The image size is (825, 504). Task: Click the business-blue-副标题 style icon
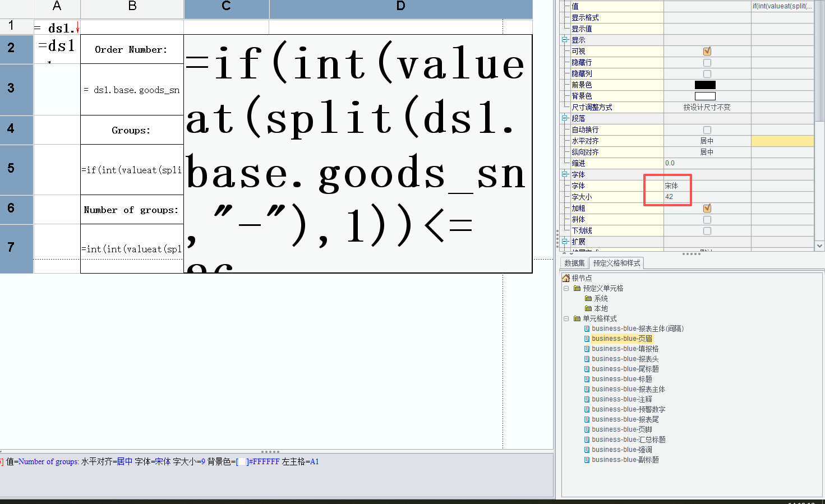(x=587, y=460)
